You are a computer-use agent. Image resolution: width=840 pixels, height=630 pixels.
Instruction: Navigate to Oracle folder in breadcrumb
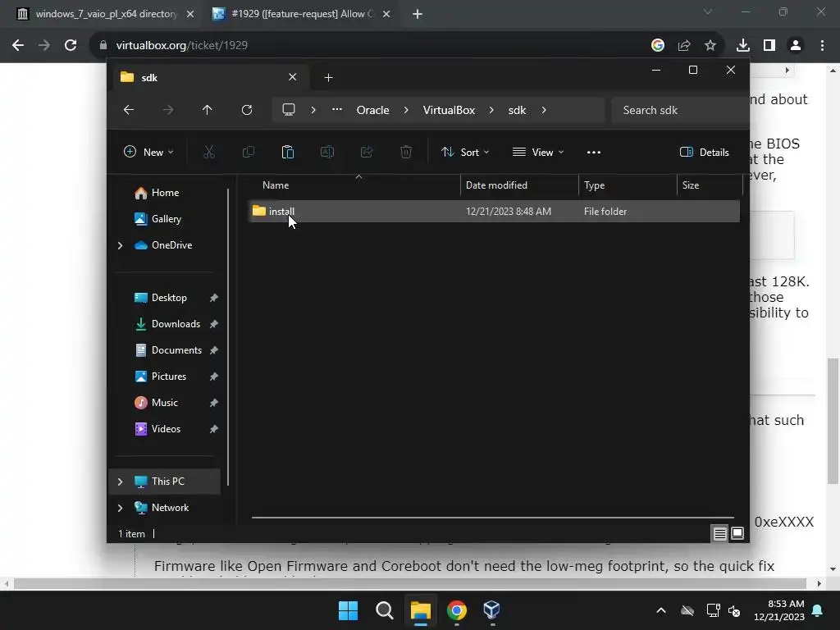coord(373,110)
